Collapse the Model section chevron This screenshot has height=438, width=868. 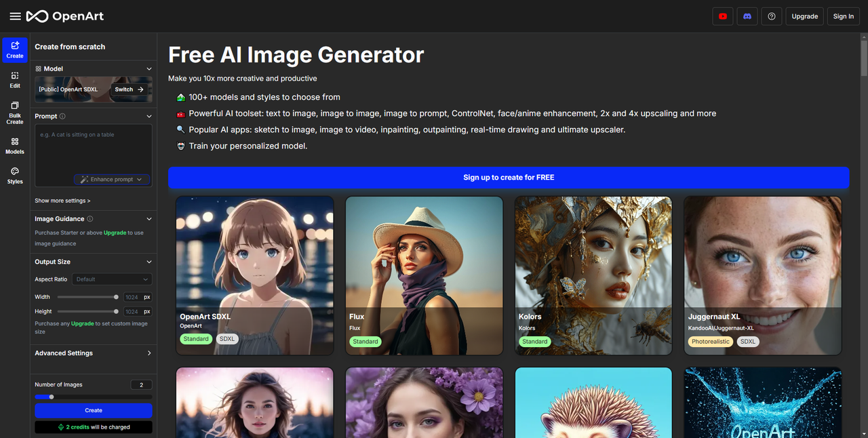(x=149, y=68)
